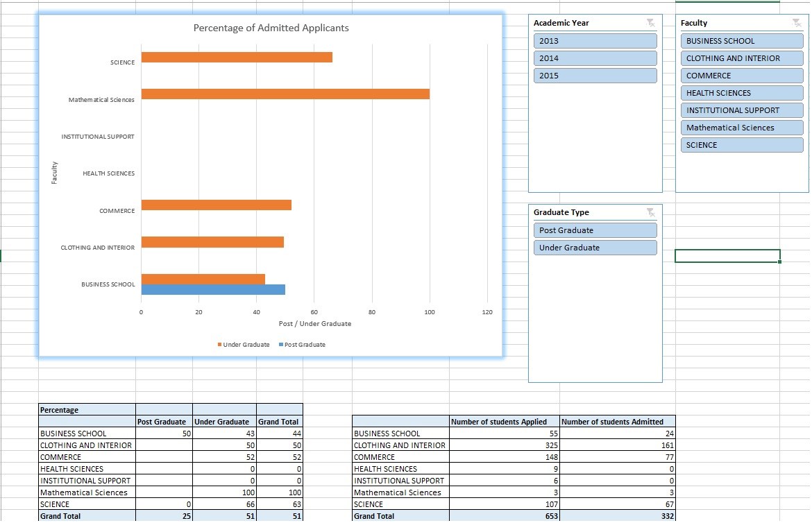The image size is (812, 523).
Task: Select 2013 in Academic Year slicer
Action: tap(595, 41)
